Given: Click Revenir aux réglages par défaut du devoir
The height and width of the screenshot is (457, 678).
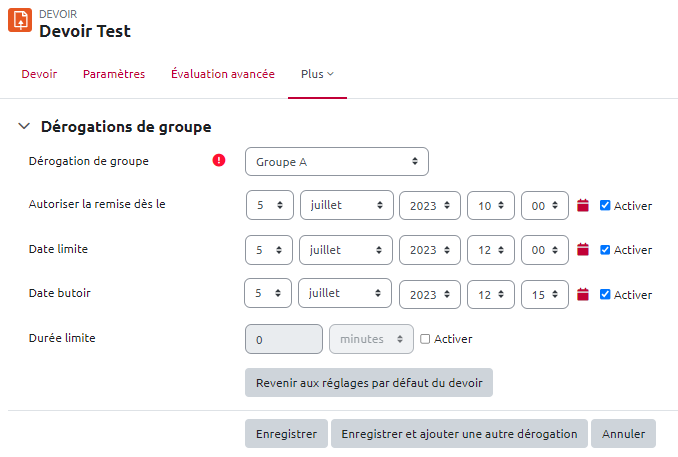Looking at the screenshot, I should (368, 383).
